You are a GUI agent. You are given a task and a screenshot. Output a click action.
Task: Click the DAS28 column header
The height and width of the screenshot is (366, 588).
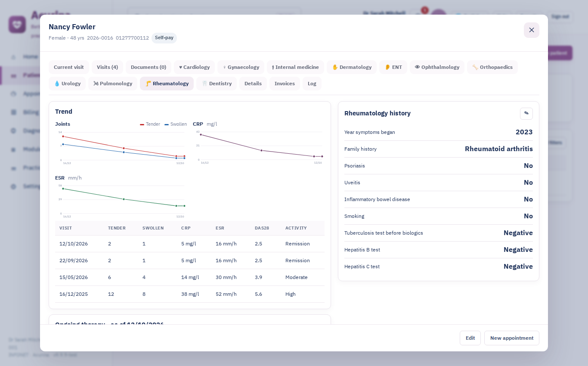pyautogui.click(x=262, y=228)
